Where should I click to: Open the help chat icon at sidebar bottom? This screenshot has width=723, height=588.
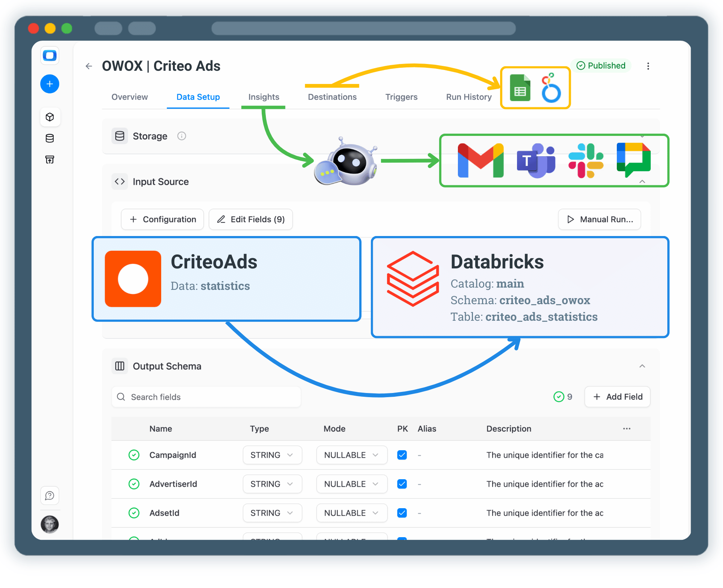(49, 495)
